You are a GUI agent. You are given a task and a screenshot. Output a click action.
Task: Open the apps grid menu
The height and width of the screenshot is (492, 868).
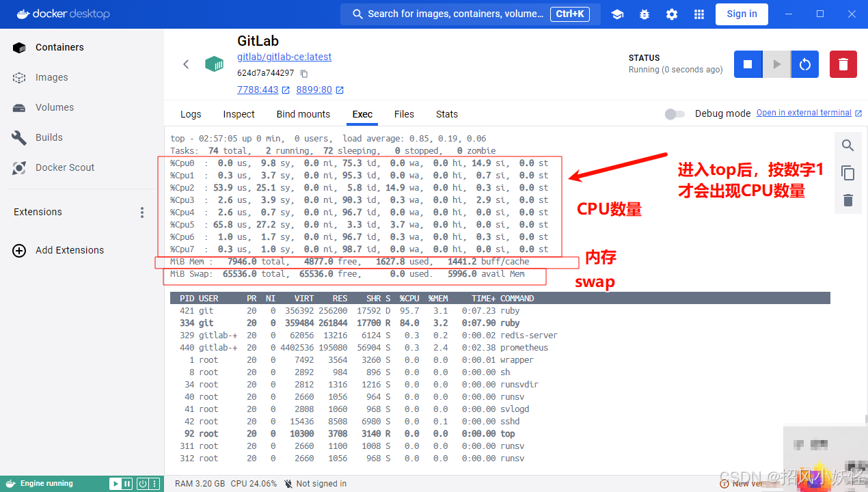[x=699, y=14]
